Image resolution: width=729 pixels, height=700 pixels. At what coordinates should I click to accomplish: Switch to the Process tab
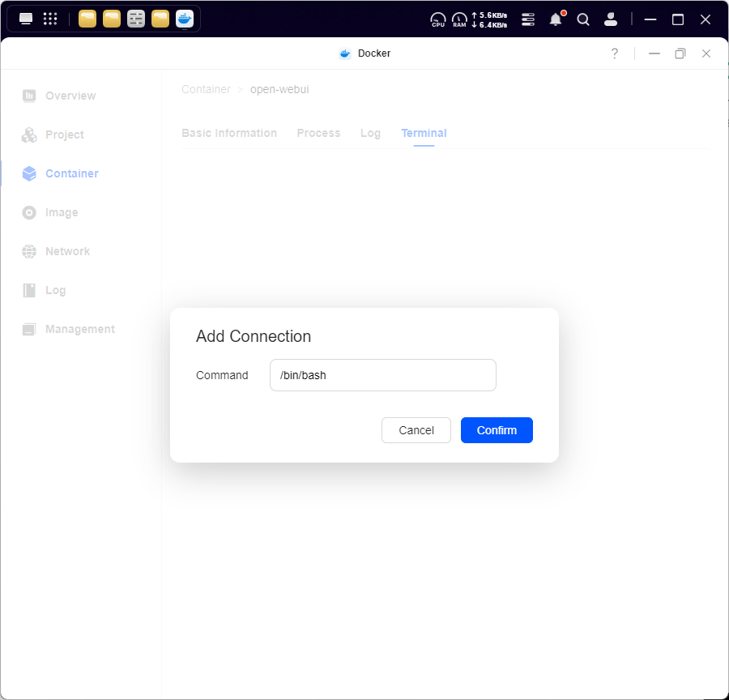pyautogui.click(x=318, y=133)
